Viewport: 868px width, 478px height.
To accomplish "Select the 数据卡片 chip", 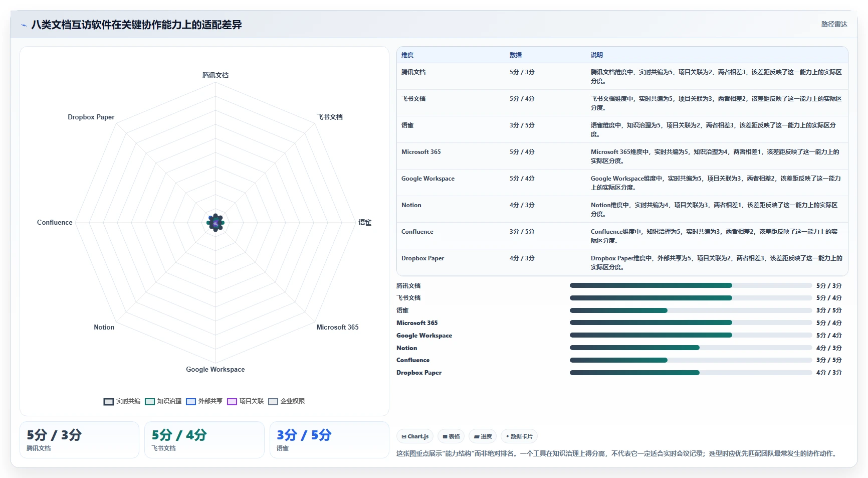I will tap(519, 436).
